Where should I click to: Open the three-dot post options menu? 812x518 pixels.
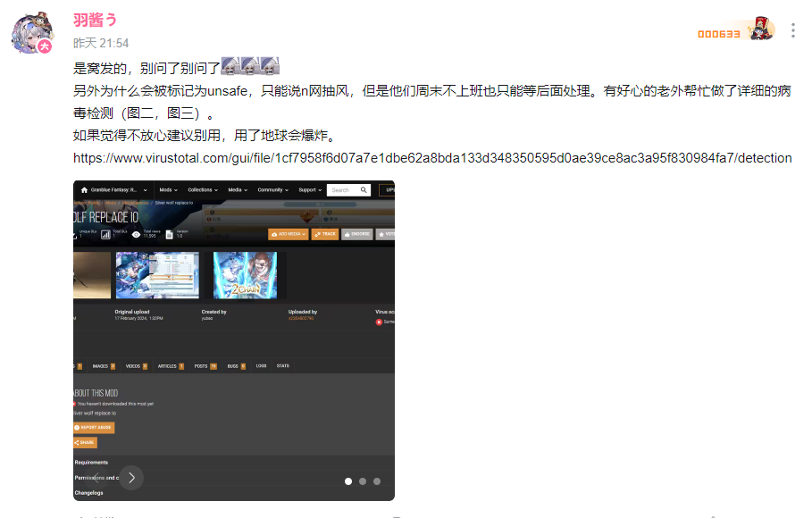coord(793,30)
